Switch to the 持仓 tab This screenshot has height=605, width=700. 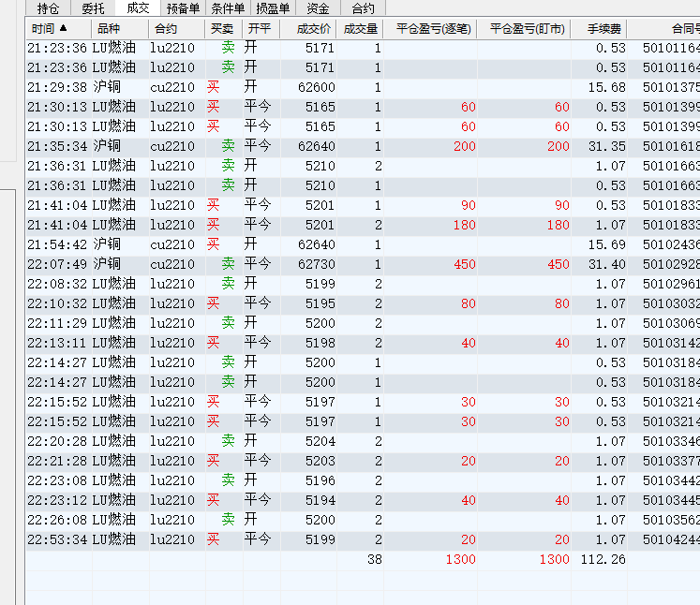47,8
